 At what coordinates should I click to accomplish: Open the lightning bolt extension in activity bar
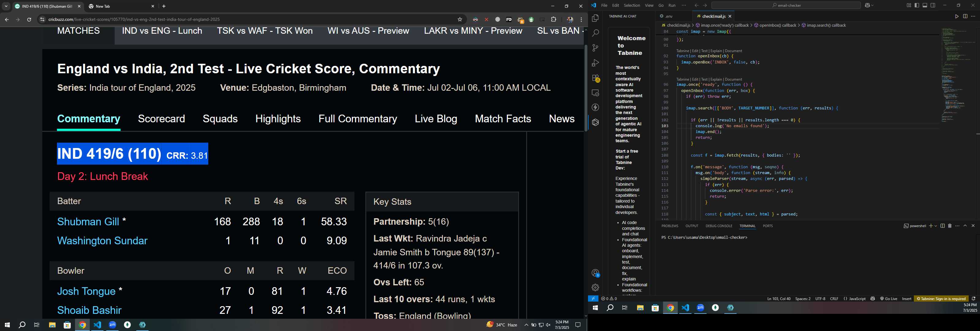click(595, 107)
